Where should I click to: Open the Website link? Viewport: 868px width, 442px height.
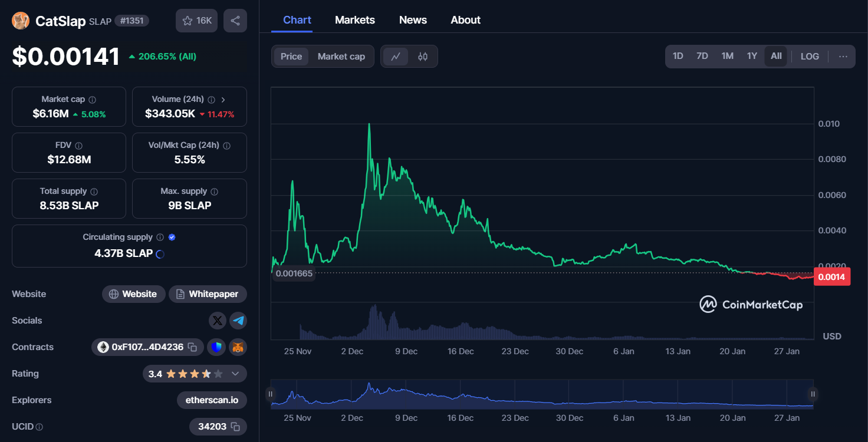(x=134, y=294)
